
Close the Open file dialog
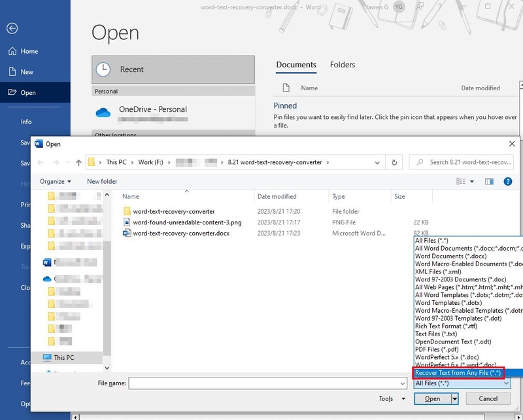[x=512, y=144]
